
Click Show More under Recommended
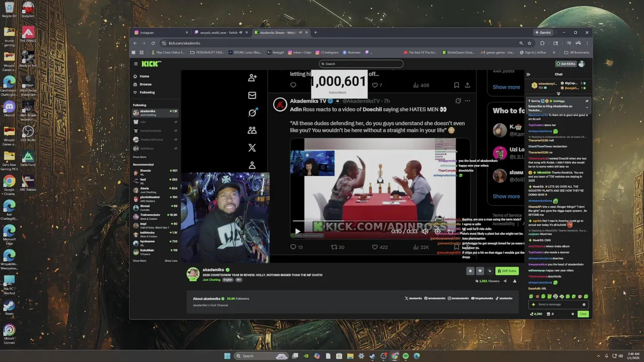(x=139, y=261)
